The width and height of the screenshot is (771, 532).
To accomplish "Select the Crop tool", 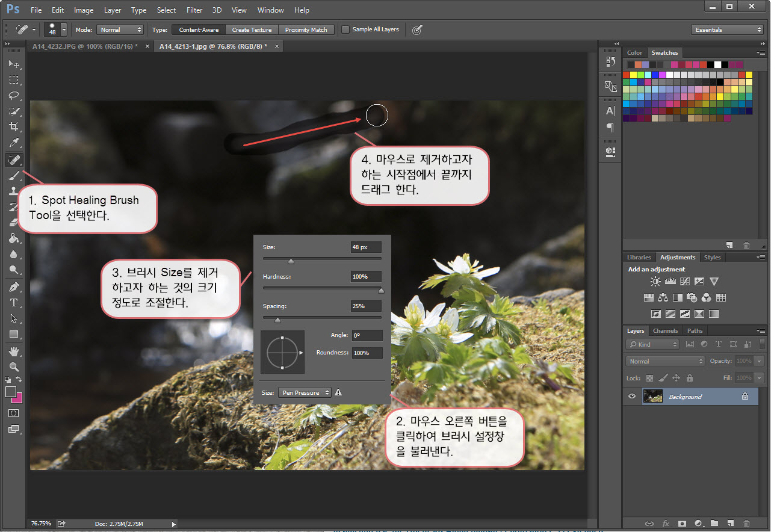I will pyautogui.click(x=14, y=127).
